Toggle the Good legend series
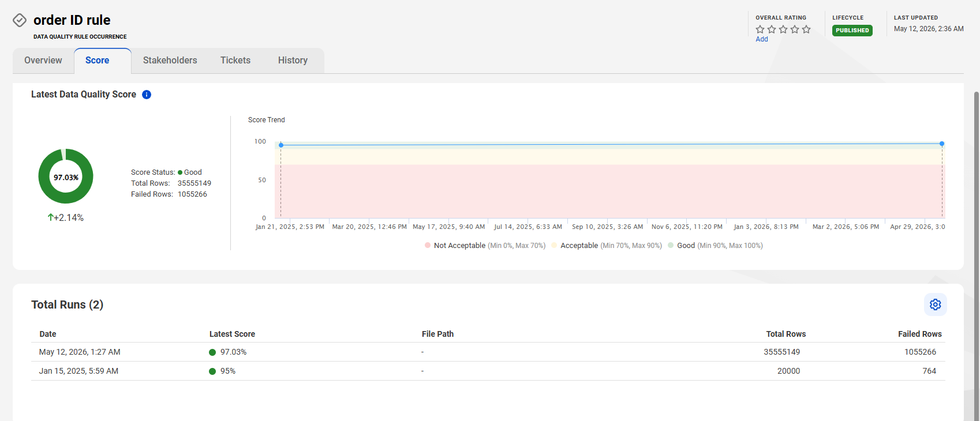The width and height of the screenshot is (980, 421). click(715, 246)
